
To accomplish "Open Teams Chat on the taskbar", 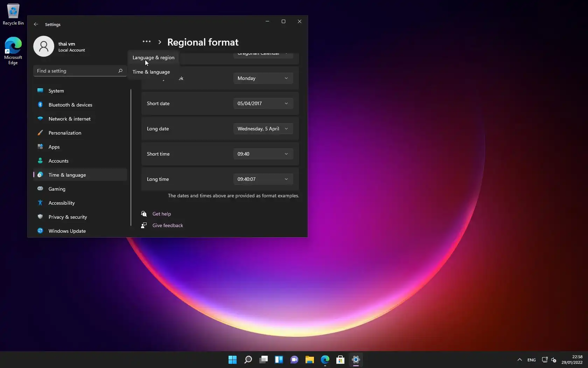I will click(x=294, y=360).
